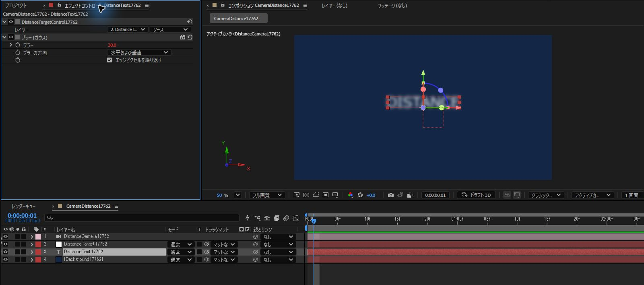This screenshot has height=285, width=644.
Task: Expand the DistanceText17762 layer properties
Action: pyautogui.click(x=32, y=252)
